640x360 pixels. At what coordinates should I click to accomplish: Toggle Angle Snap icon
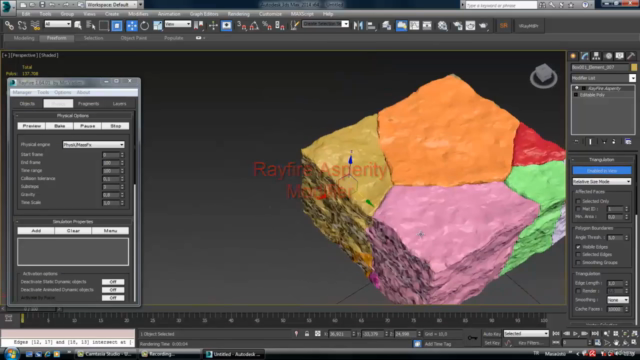coord(254,26)
